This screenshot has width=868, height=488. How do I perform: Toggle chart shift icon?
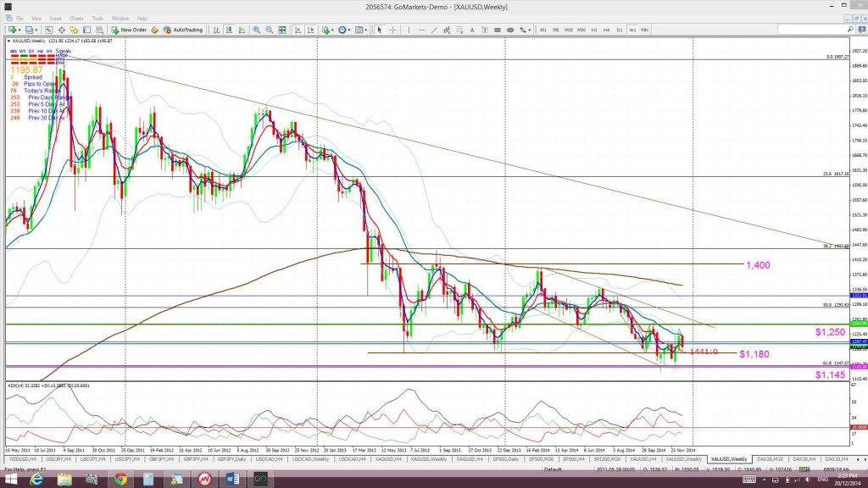pos(310,30)
